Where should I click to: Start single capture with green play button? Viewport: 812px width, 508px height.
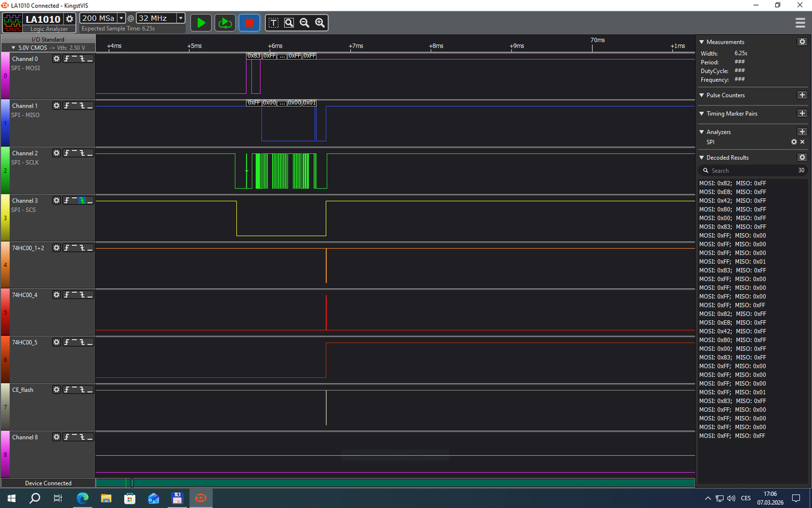tap(201, 23)
